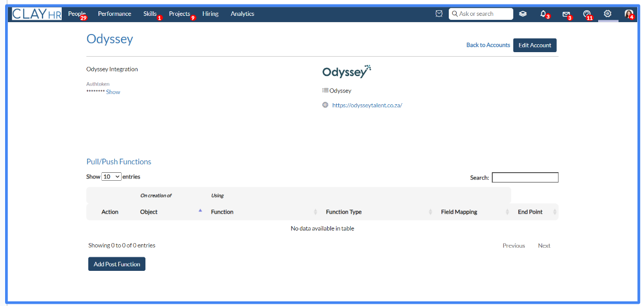Click the list icon beside Odyssey
Image resolution: width=644 pixels, height=306 pixels.
(325, 91)
